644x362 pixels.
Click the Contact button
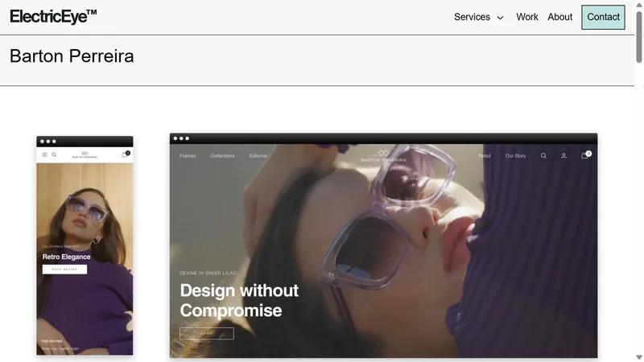click(603, 17)
